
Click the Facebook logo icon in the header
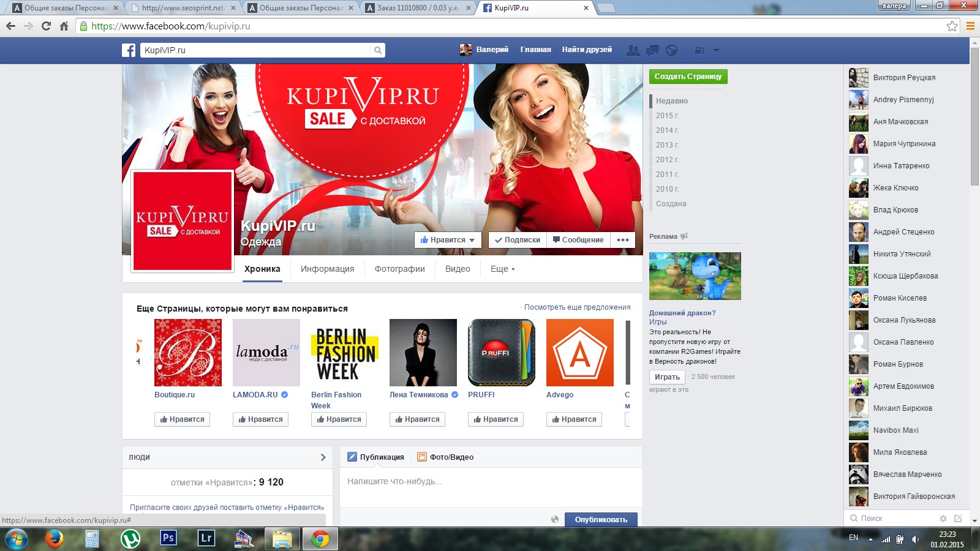[129, 50]
